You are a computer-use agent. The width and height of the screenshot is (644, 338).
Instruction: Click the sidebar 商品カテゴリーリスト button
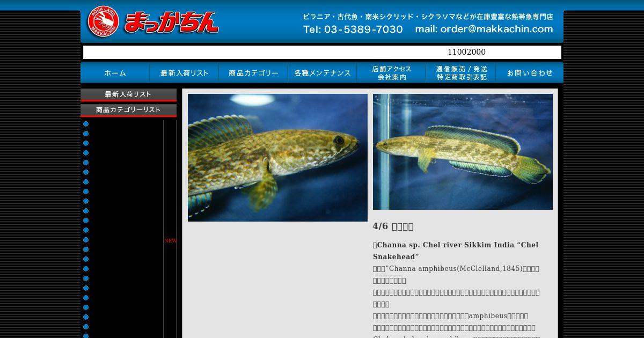point(128,110)
